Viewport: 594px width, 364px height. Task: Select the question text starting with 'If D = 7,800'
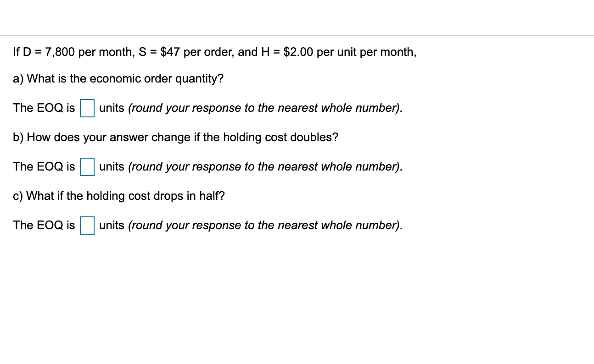214,52
